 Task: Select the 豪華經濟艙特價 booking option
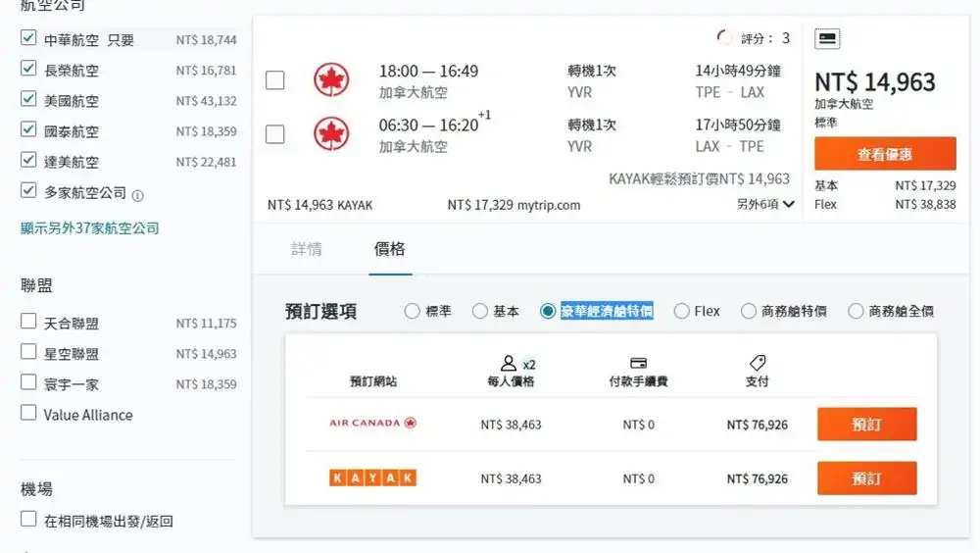click(548, 311)
